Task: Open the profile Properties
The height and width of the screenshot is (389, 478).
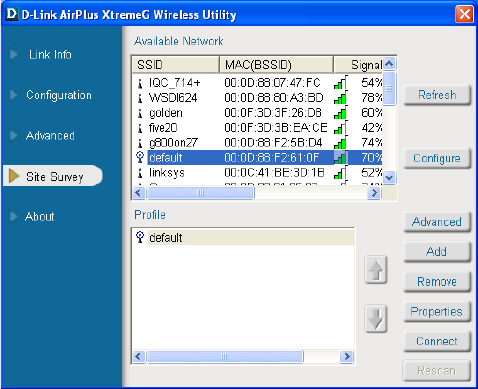Action: point(437,311)
